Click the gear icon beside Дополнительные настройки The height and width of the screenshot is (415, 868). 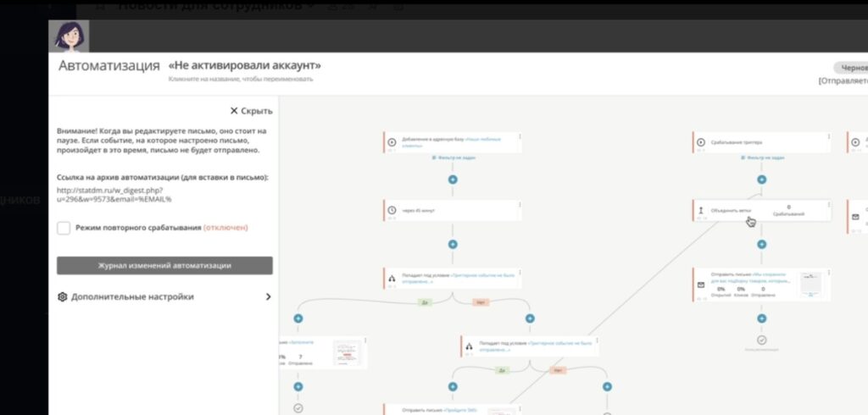pos(63,297)
